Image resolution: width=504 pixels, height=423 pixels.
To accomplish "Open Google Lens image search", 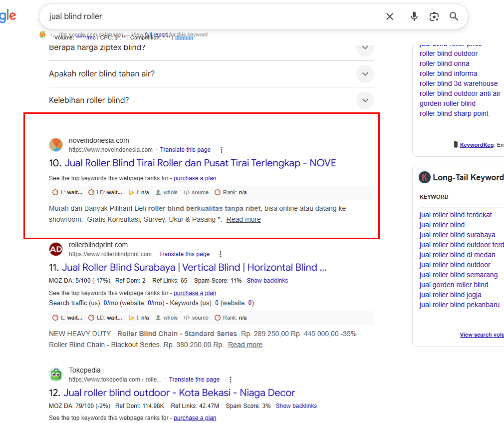I will (434, 16).
